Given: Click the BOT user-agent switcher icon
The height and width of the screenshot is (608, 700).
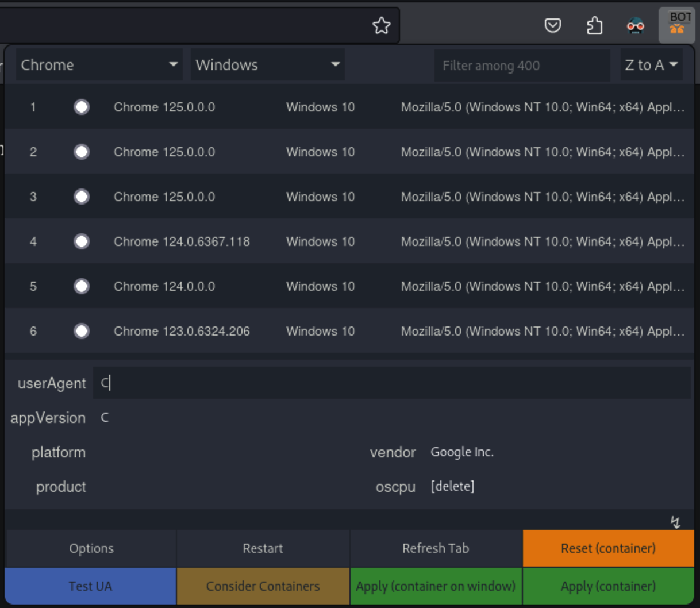Looking at the screenshot, I should [676, 25].
